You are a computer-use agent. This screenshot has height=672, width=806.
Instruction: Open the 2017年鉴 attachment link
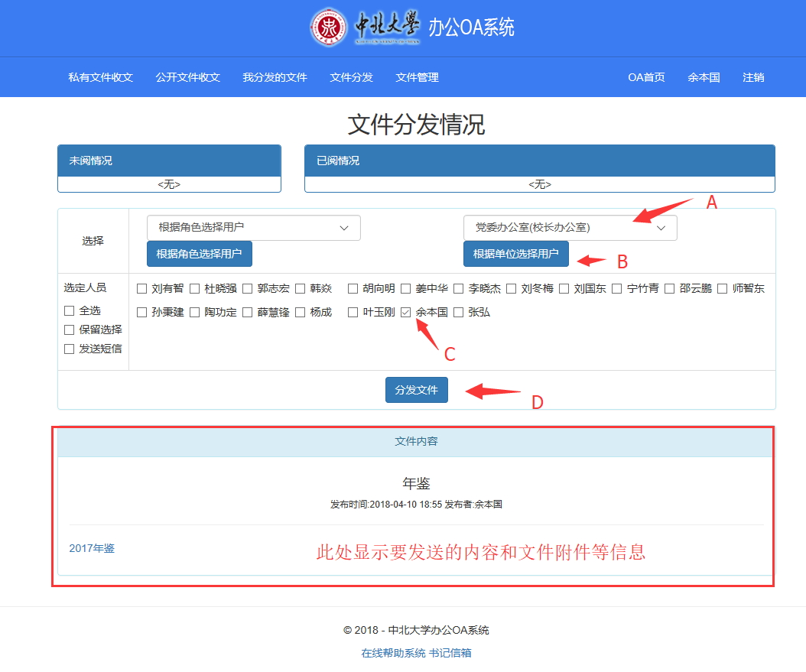pyautogui.click(x=92, y=548)
